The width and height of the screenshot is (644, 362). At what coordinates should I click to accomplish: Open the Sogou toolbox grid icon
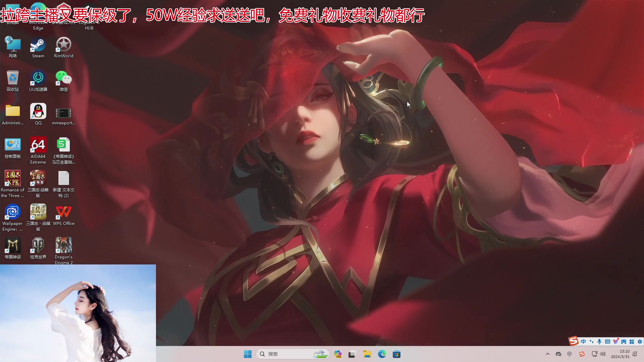click(632, 342)
